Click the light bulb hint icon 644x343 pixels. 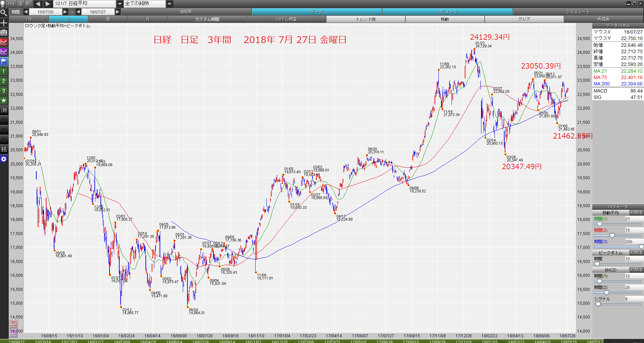[x=3, y=4]
